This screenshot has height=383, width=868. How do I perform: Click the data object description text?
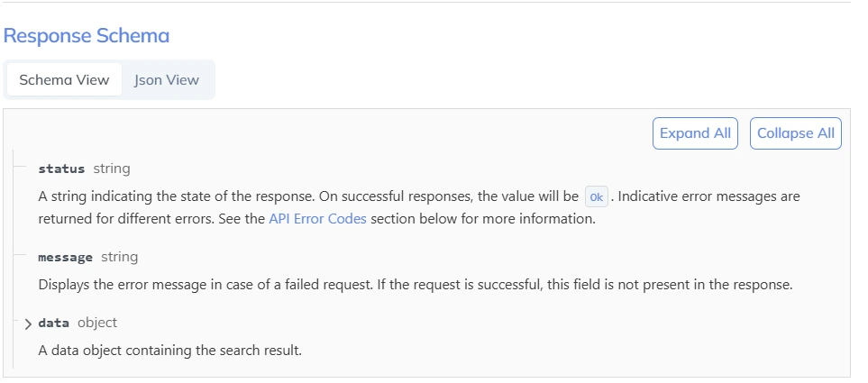169,350
